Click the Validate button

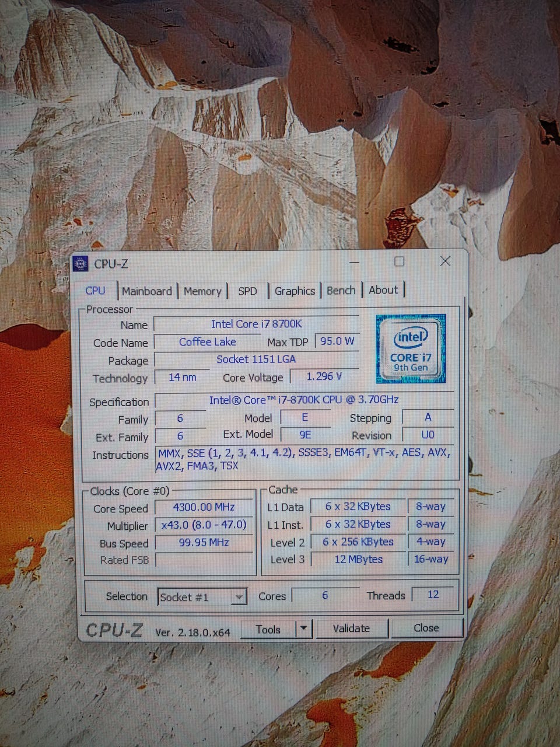point(351,629)
